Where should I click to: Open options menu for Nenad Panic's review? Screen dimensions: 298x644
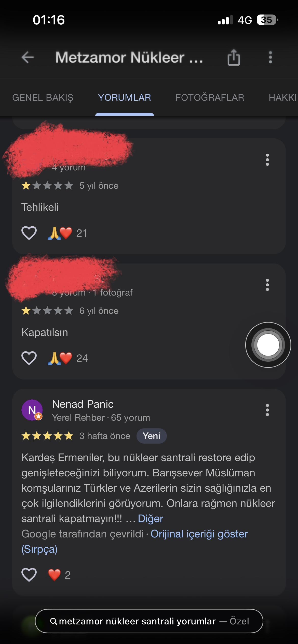click(x=267, y=410)
